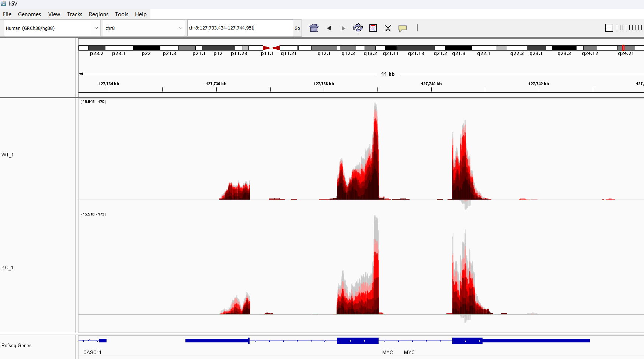Click the Resize tracks to fit icon
This screenshot has width=644, height=359.
[388, 28]
